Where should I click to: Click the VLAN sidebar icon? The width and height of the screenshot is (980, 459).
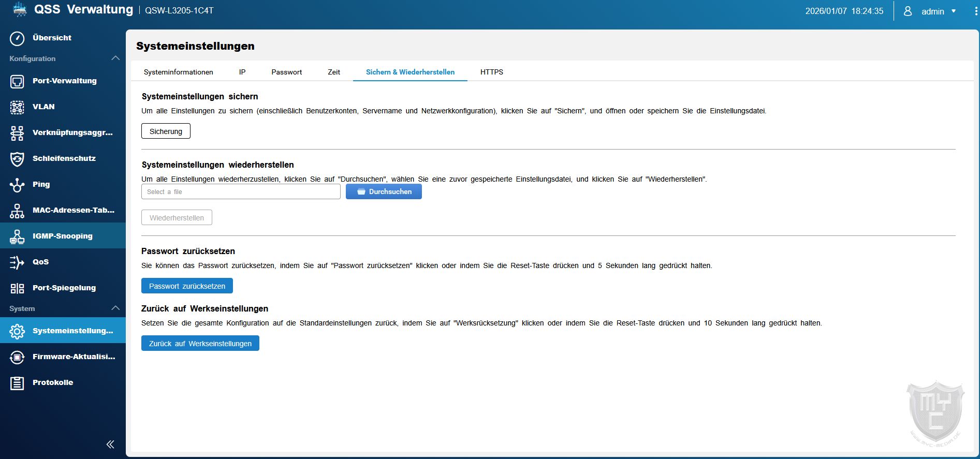coord(17,107)
